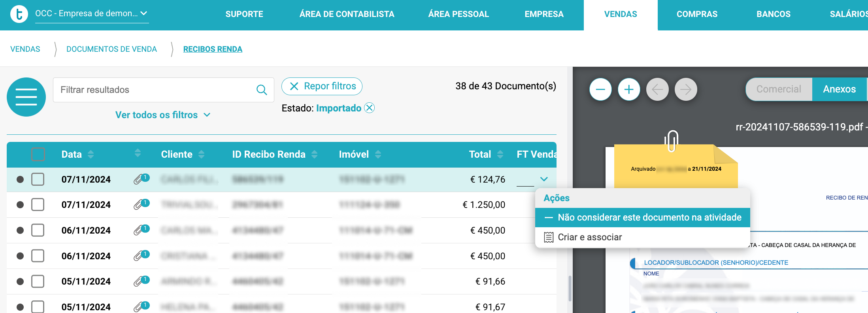The image size is (868, 313).
Task: Open attachment icon for € 124,76 row
Action: tap(141, 179)
